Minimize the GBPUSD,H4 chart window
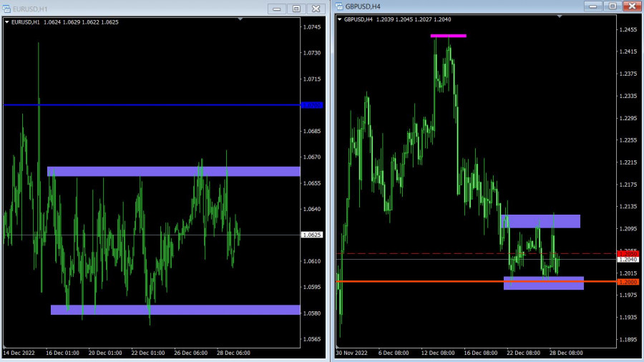This screenshot has height=362, width=644. tap(592, 6)
